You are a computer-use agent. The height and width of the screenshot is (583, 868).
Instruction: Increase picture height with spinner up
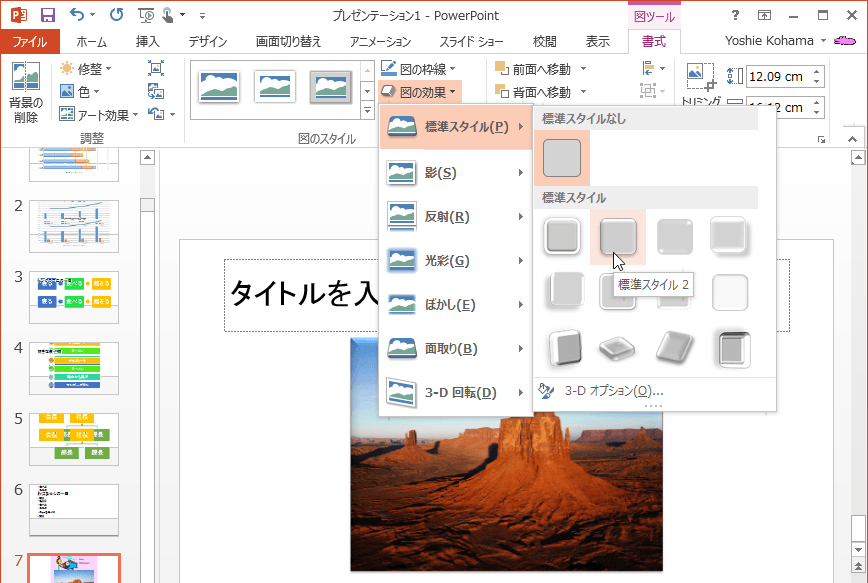point(817,72)
